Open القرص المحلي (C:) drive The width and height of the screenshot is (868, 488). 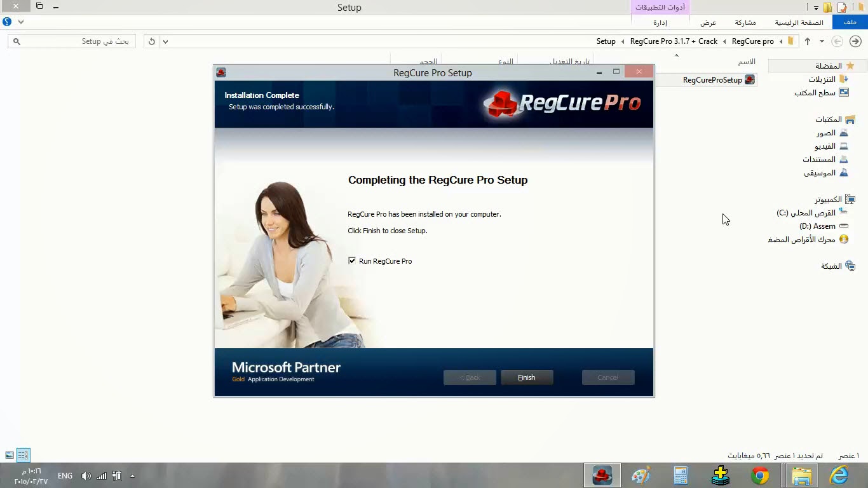pyautogui.click(x=806, y=213)
